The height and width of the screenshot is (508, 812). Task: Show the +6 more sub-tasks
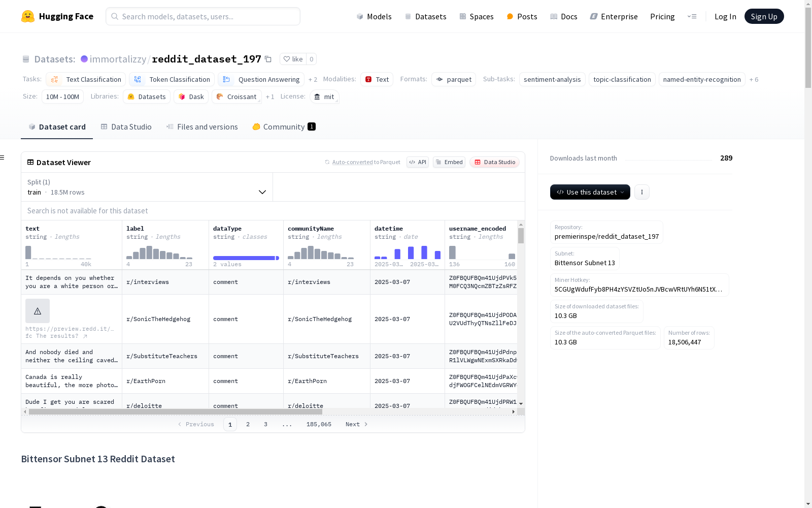754,79
